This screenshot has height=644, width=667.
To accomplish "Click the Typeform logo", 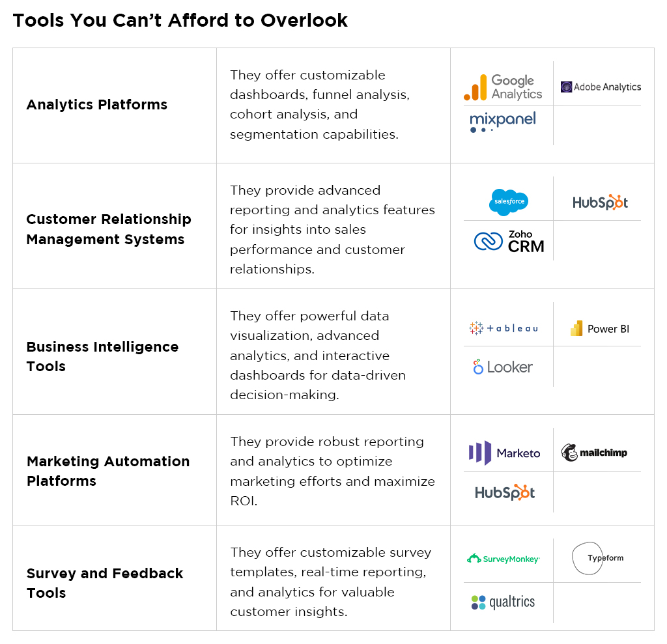I will 598,558.
